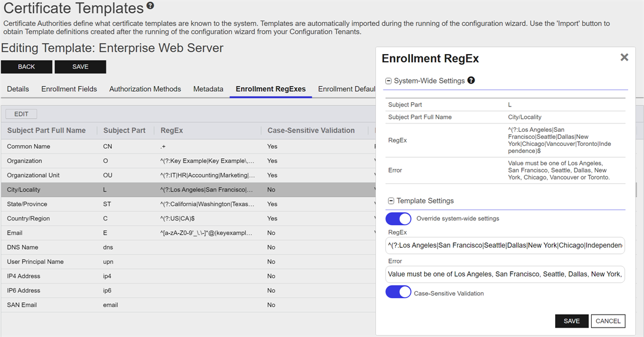Disable the Case-Sensitive Validation toggle

398,292
